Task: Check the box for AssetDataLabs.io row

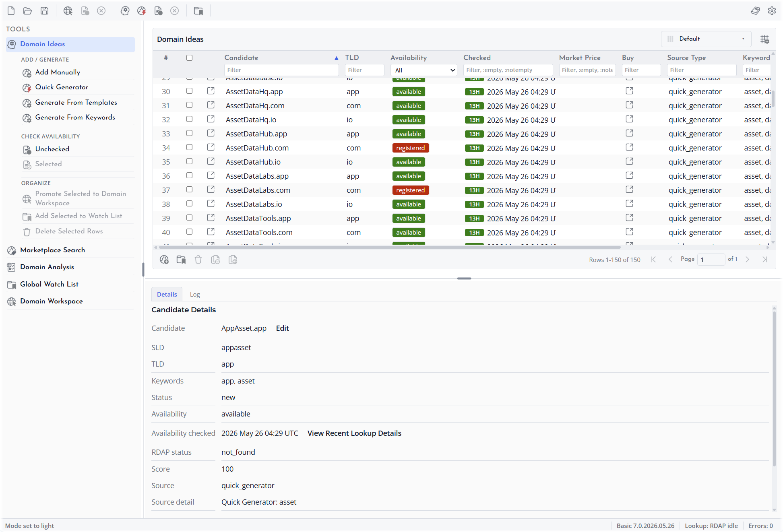Action: point(189,204)
